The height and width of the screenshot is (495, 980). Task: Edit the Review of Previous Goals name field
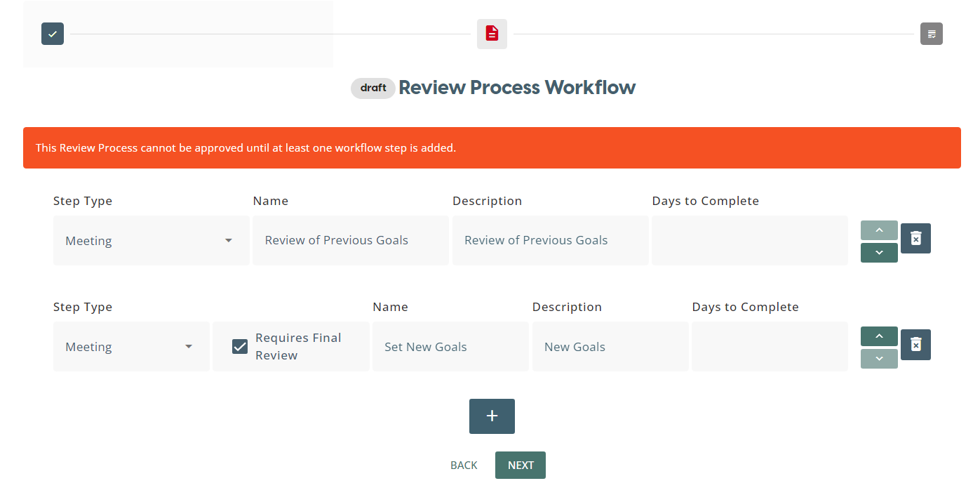(350, 240)
